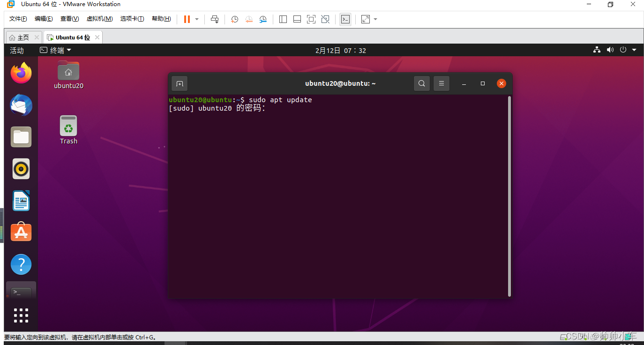Click the power icon in Ubuntu top bar
The width and height of the screenshot is (644, 345).
623,50
